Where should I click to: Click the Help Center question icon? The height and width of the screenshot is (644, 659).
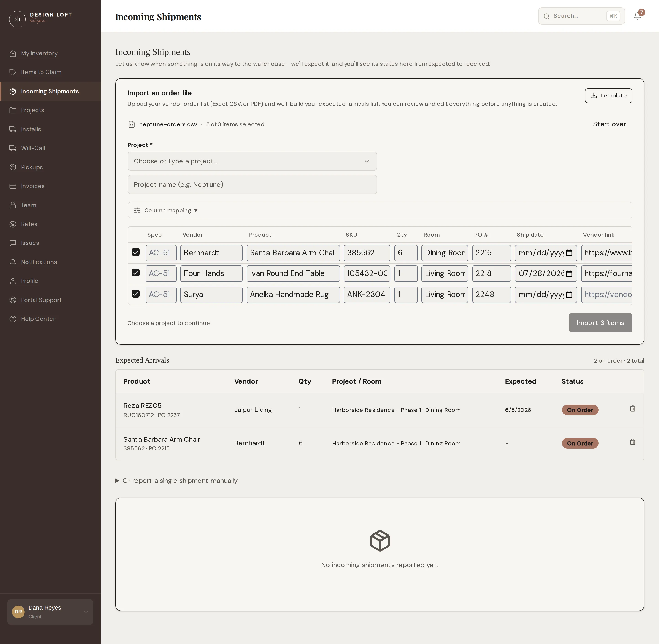click(13, 319)
